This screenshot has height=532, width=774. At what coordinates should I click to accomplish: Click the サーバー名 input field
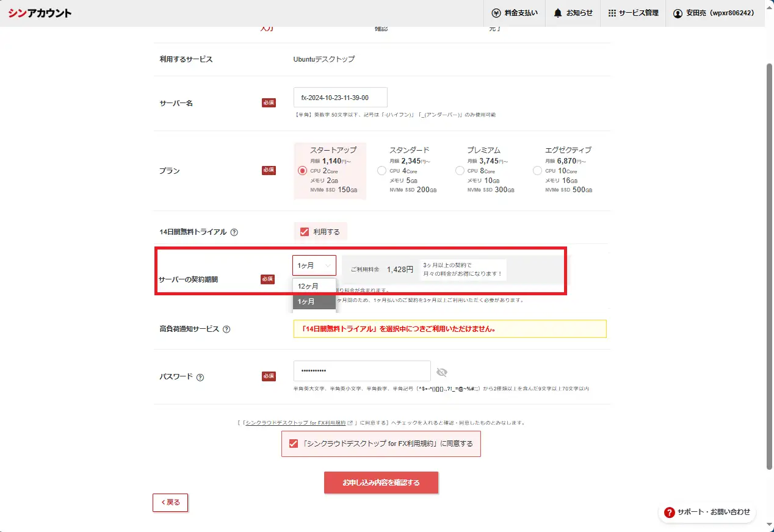click(340, 98)
